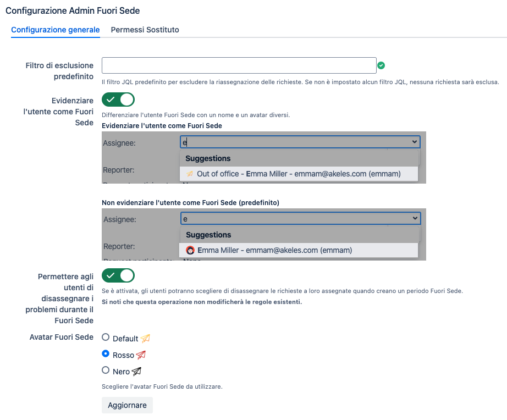This screenshot has height=420, width=507.
Task: Click the green validation checkmark icon
Action: (x=381, y=66)
